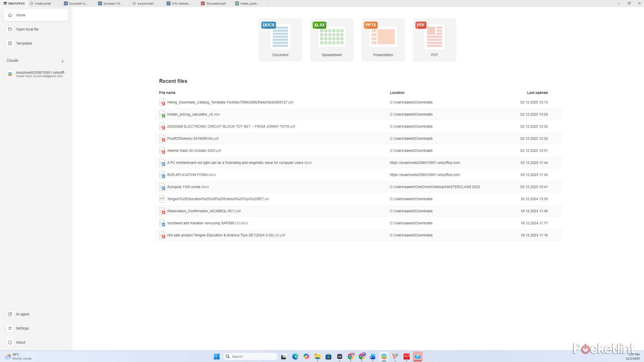This screenshot has height=362, width=644.
Task: Open BDR APLICATION FORM.docx
Action: click(x=358, y=175)
